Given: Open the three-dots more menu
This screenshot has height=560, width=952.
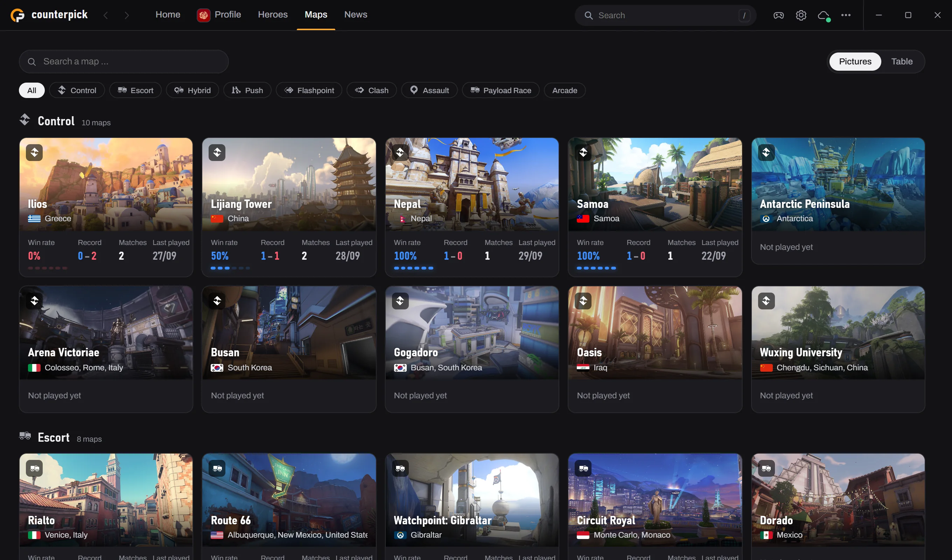Looking at the screenshot, I should (x=846, y=15).
